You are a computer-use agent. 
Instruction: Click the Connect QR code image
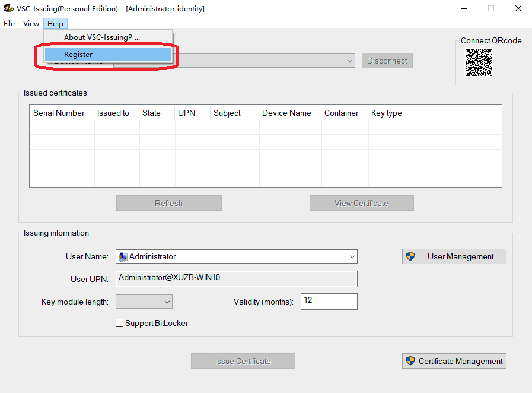coord(479,62)
